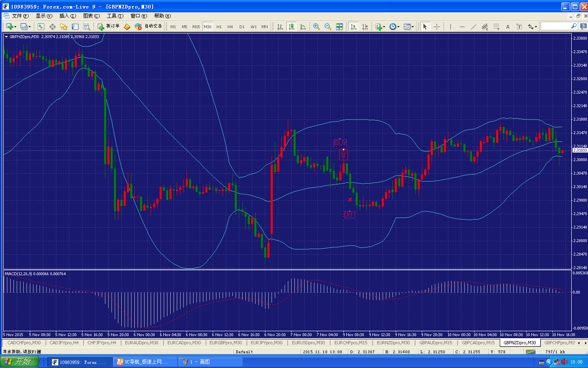This screenshot has height=368, width=588.
Task: Select the text A tool
Action: (x=508, y=27)
